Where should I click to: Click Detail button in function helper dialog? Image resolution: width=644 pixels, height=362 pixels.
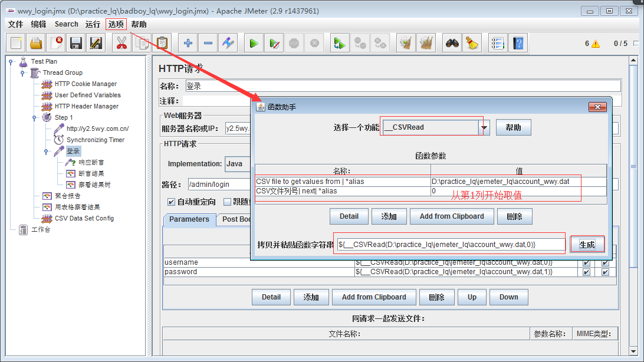(349, 216)
